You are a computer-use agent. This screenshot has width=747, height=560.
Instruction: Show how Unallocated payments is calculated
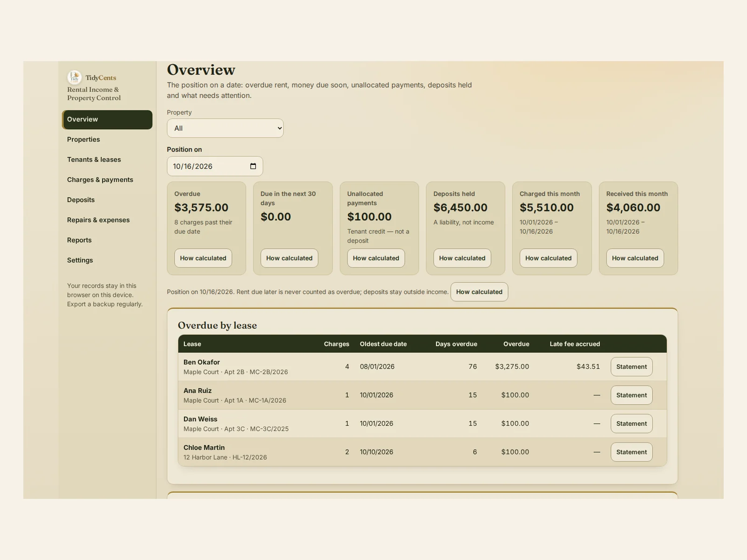click(x=376, y=258)
